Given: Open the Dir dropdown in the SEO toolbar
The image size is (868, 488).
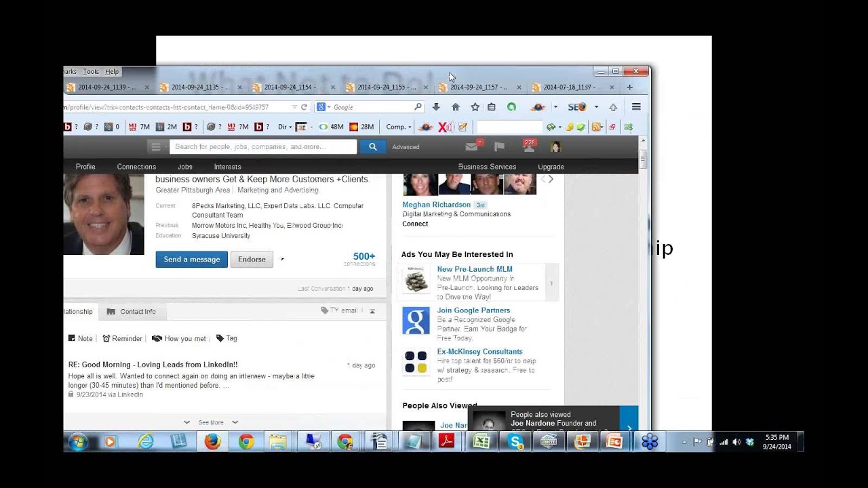Looking at the screenshot, I should tap(285, 127).
